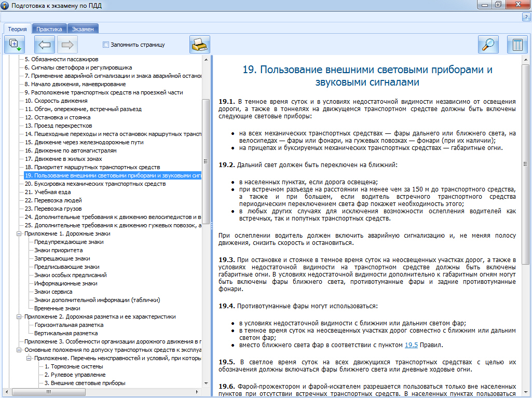
Task: Open '3. Внешние световые приборы'
Action: (x=85, y=383)
